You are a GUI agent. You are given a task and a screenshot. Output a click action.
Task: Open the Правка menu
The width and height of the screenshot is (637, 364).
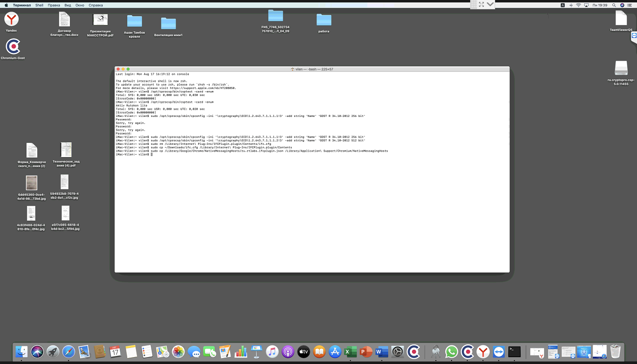[54, 5]
